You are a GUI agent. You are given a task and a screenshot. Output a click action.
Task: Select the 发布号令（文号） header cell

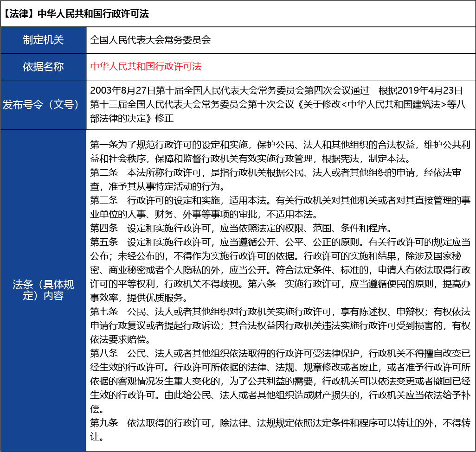coord(44,105)
